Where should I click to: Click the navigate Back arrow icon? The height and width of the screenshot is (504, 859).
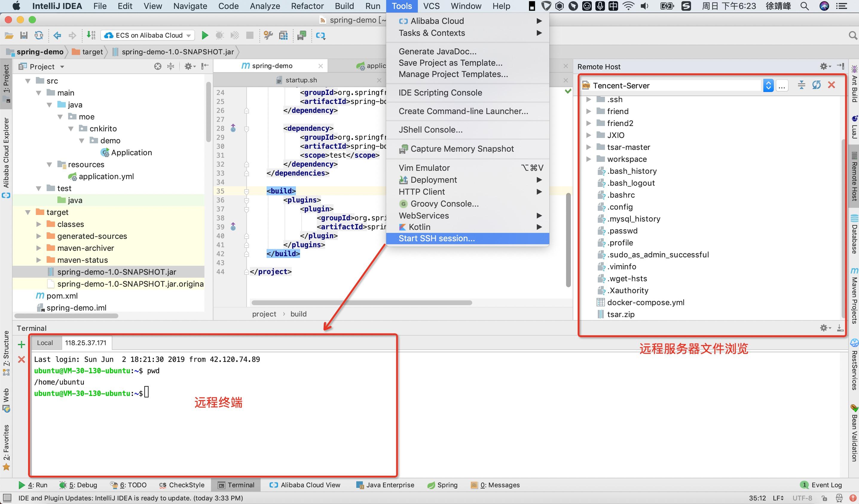57,36
